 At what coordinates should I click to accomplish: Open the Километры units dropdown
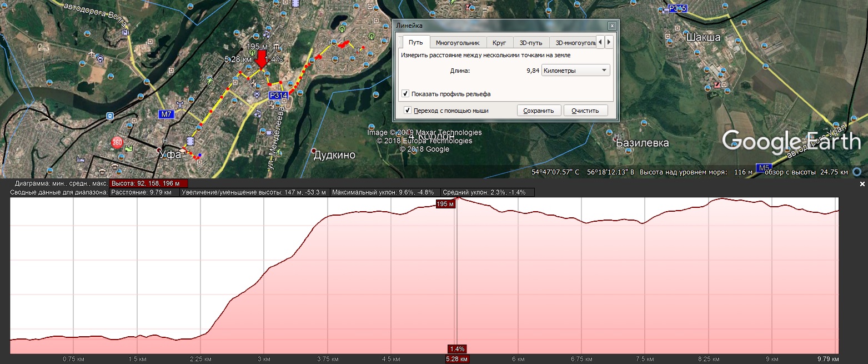[x=575, y=71]
